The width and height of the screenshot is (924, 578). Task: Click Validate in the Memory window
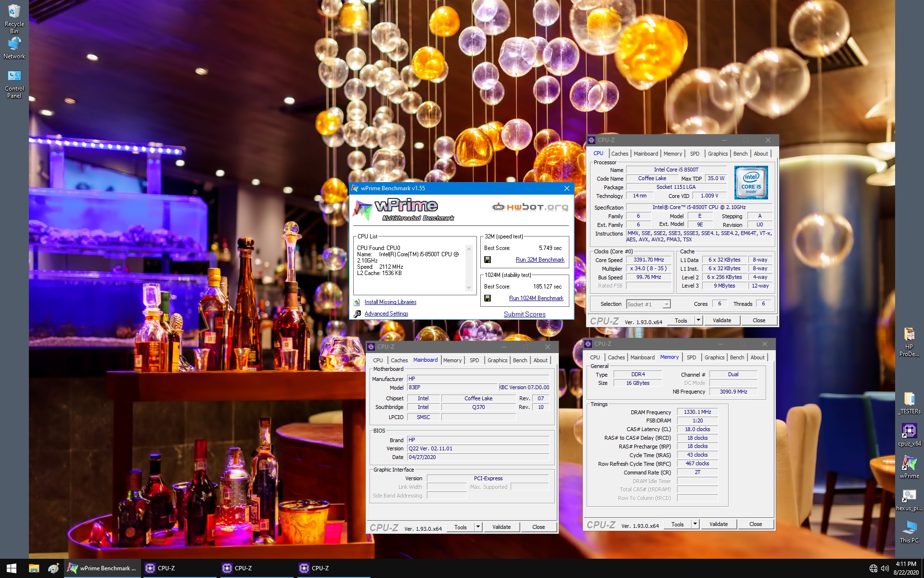click(718, 524)
